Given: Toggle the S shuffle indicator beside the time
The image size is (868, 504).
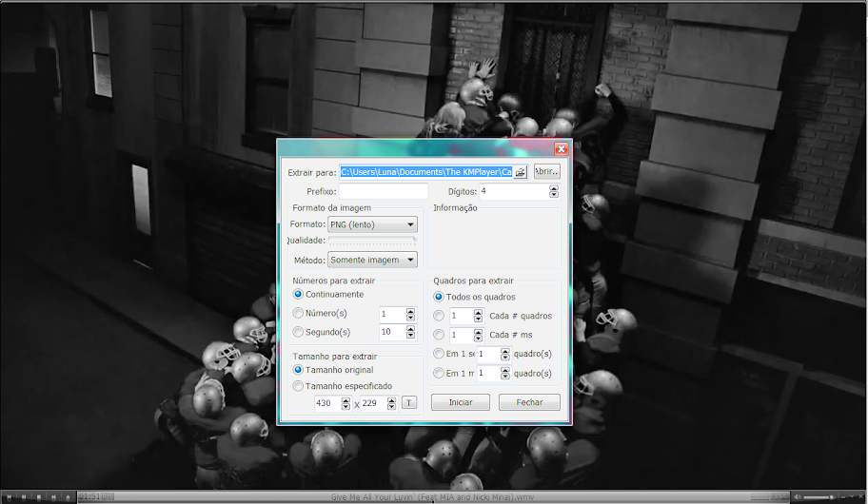Looking at the screenshot, I should tap(110, 496).
